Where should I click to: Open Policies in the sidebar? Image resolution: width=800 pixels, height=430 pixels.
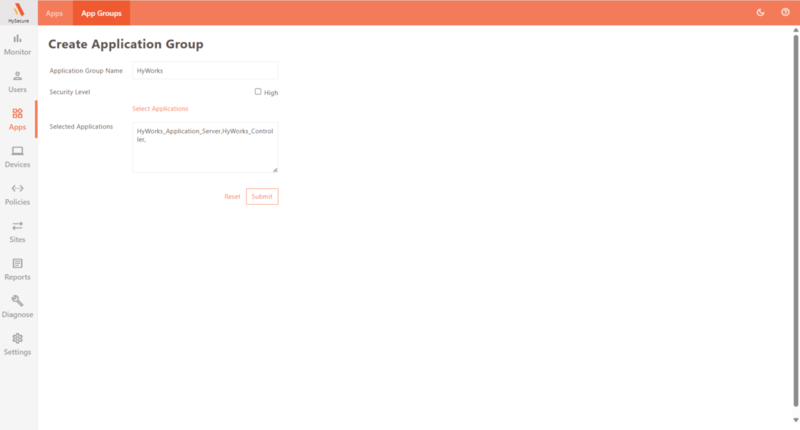click(x=17, y=195)
